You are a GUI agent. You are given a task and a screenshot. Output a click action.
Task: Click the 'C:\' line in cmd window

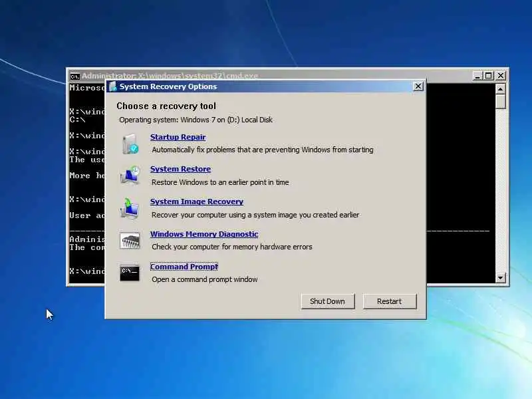coord(77,120)
